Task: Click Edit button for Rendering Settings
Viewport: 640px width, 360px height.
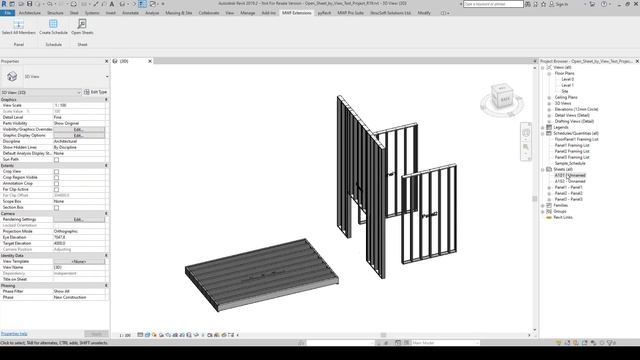Action: (x=79, y=220)
